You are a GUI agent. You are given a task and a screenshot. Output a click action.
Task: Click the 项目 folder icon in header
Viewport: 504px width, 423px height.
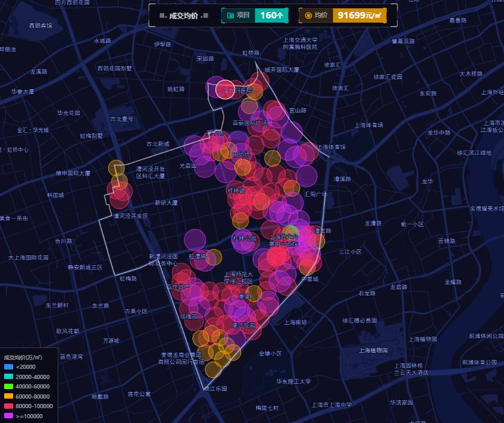pos(230,15)
